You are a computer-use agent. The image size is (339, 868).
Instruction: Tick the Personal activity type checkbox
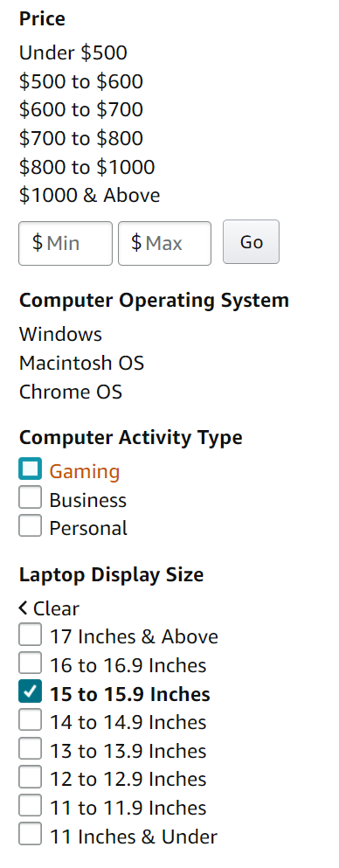[x=30, y=525]
